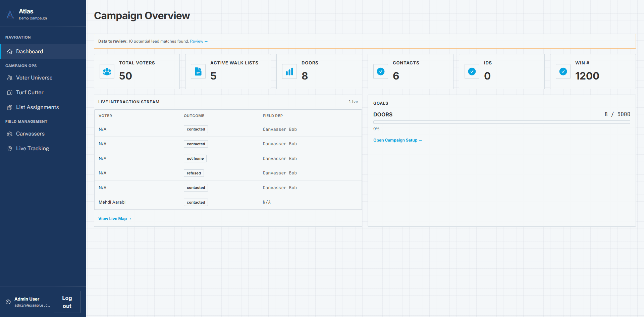This screenshot has width=644, height=317.
Task: Click the IDs checkmark icon
Action: click(472, 71)
